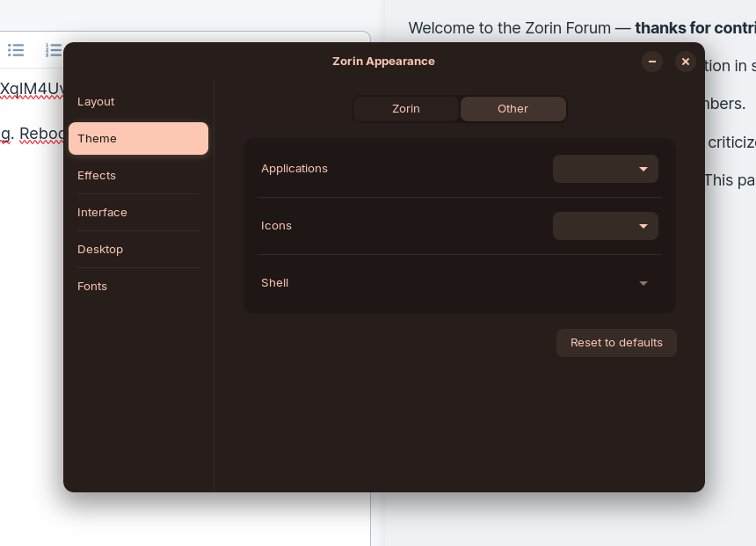Click the misspelled Reboo word in editor

tap(41, 134)
